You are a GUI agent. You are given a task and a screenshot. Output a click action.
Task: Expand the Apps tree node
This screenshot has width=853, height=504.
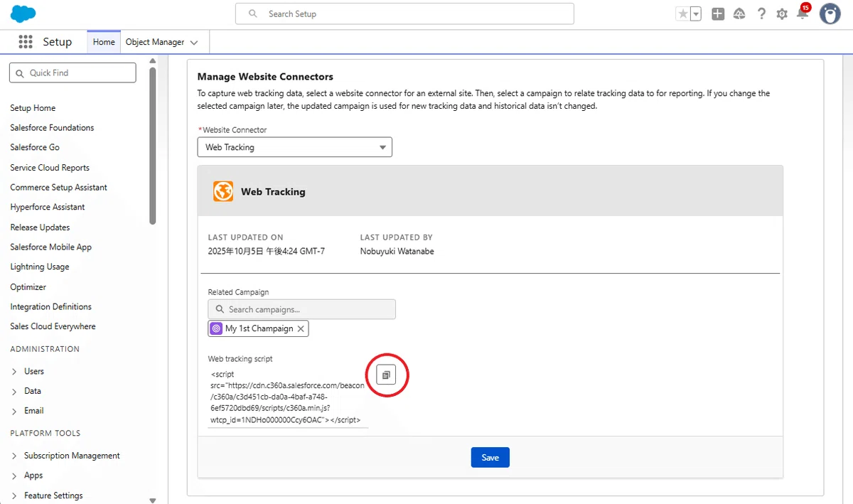click(x=14, y=476)
